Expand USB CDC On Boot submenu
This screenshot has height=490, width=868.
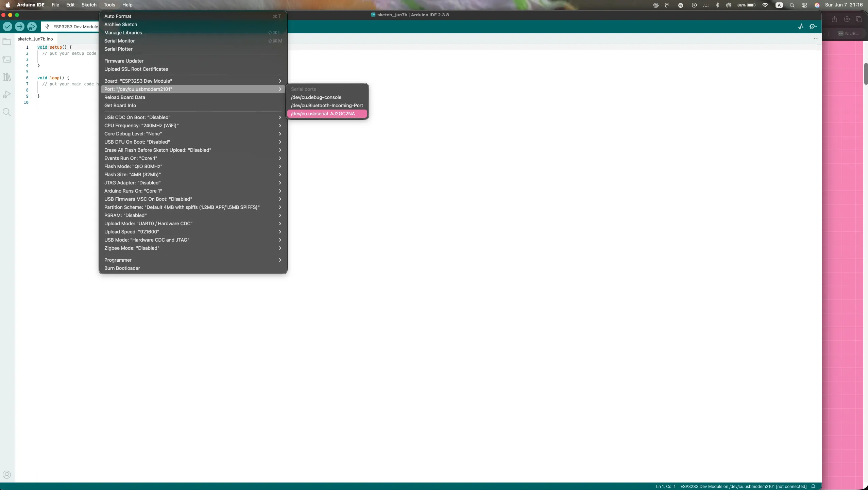click(x=193, y=117)
